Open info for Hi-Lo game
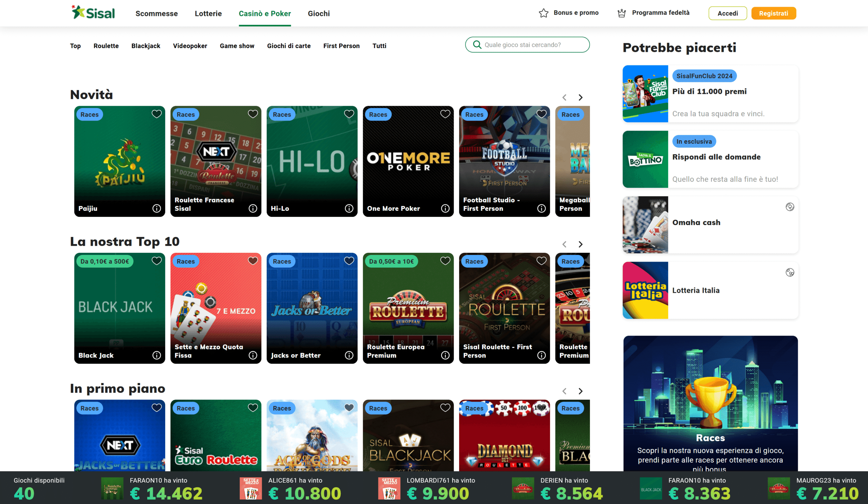Screen dimensions: 868x504 click(x=349, y=208)
